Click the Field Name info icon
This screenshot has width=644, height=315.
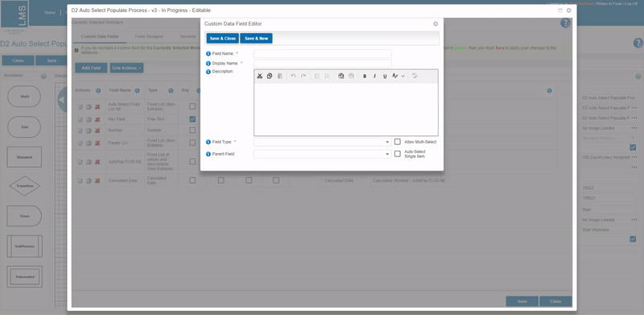pyautogui.click(x=208, y=54)
